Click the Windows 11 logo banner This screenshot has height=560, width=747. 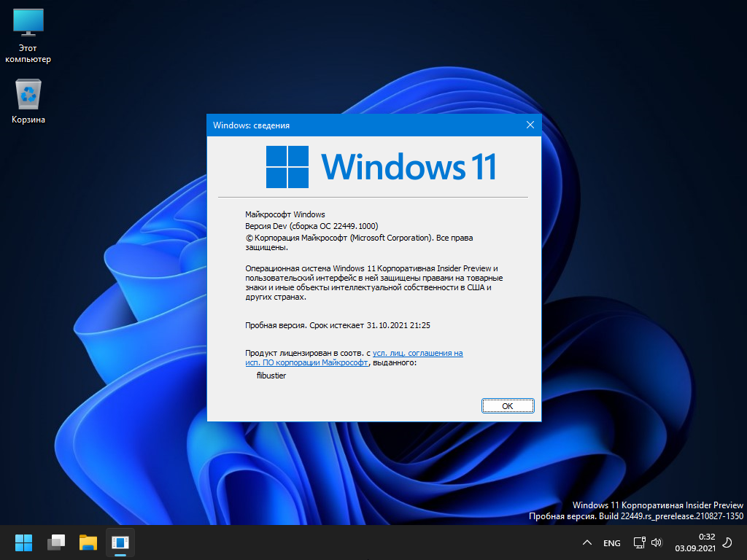(381, 167)
